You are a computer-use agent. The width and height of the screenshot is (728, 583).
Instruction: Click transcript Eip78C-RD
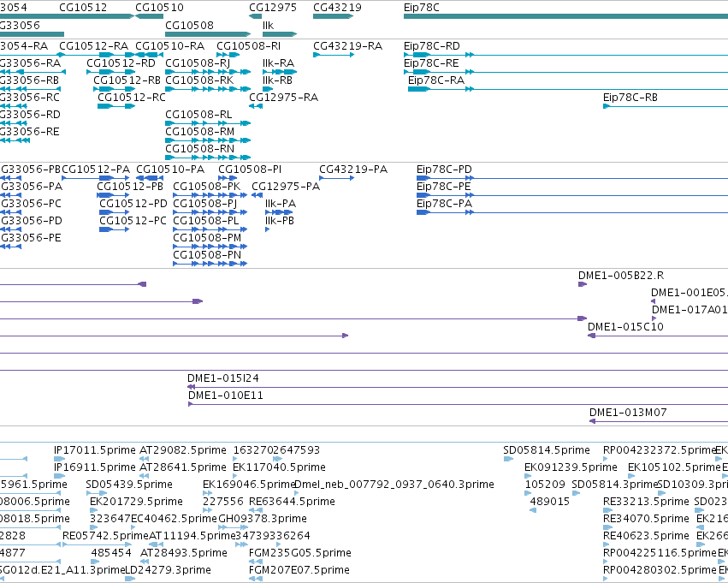coord(432,46)
